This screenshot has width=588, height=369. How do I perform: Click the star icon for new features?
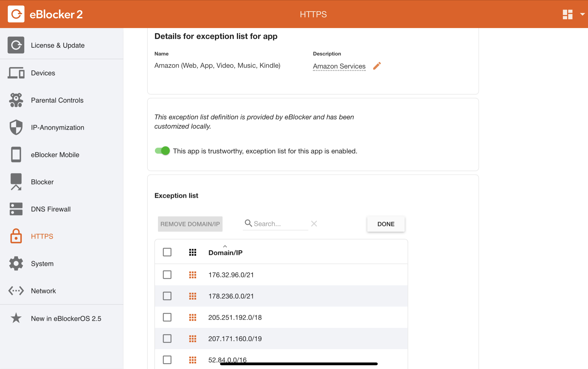click(16, 318)
